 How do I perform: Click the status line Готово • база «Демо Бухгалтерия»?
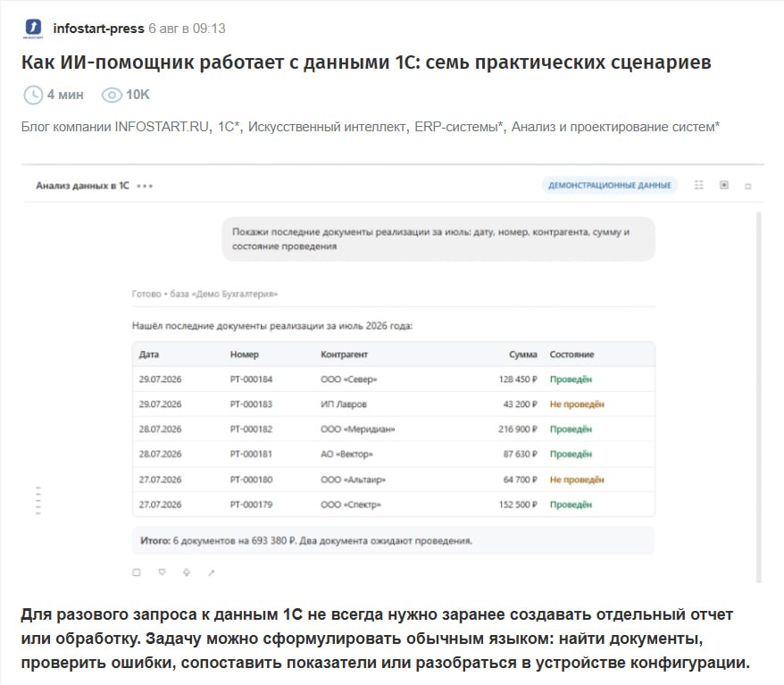(x=204, y=294)
